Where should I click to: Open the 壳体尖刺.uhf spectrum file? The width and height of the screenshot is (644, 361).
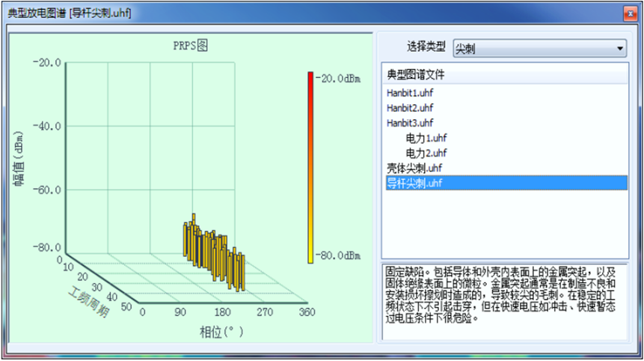pos(414,167)
